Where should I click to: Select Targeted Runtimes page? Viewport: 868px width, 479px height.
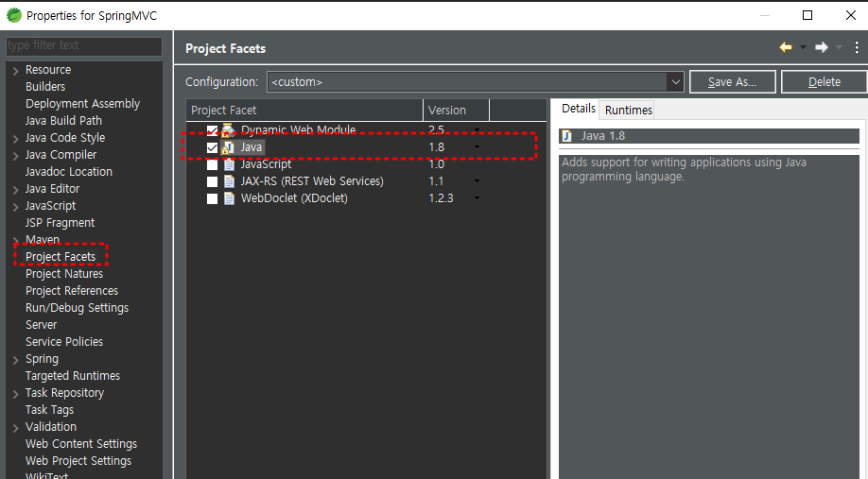pos(73,376)
